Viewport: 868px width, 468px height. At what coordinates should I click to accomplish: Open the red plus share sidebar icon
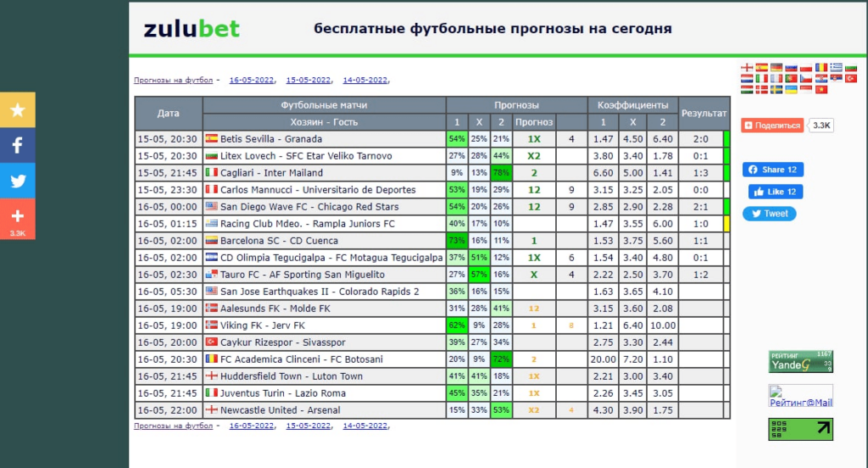point(18,220)
